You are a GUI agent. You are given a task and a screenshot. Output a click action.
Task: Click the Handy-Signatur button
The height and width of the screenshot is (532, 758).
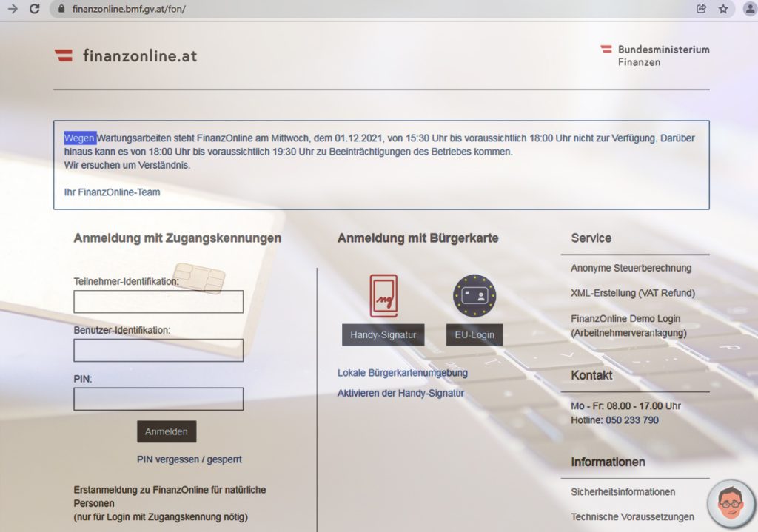coord(383,335)
